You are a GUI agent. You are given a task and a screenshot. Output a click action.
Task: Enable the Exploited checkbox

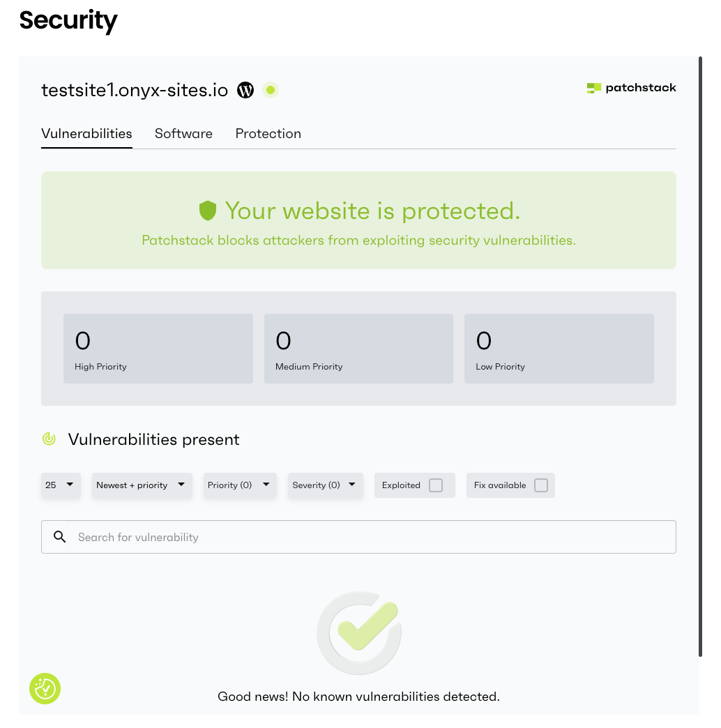436,485
